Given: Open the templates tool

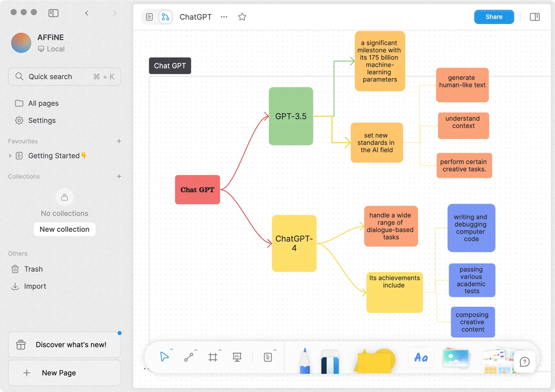Looking at the screenshot, I should point(499,361).
